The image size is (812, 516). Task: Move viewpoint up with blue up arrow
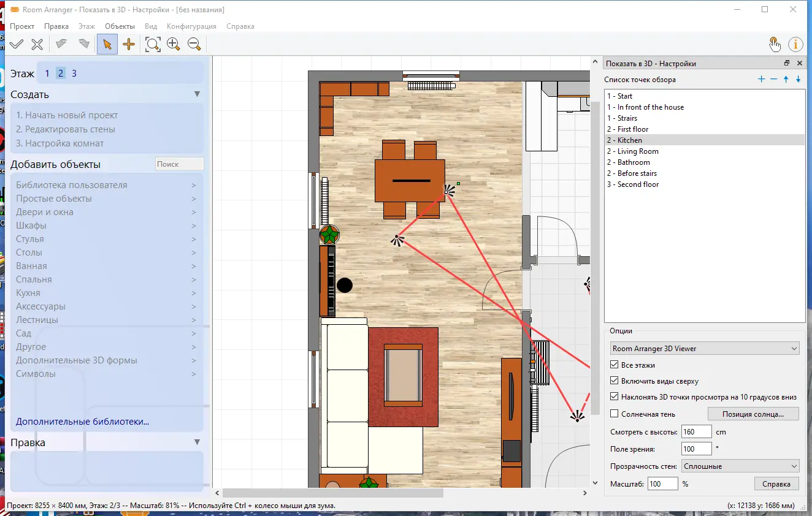pos(786,80)
